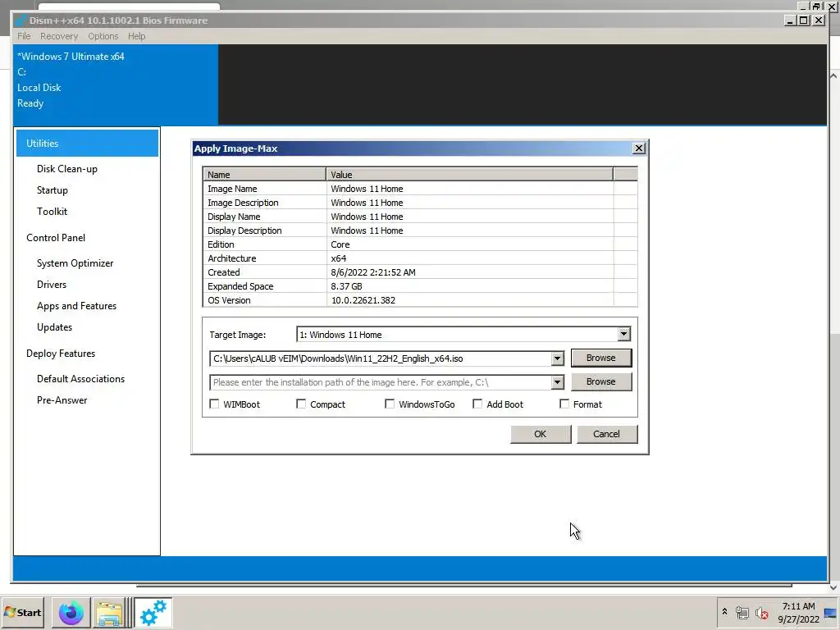Cancel the Apply Image dialog

coord(606,434)
